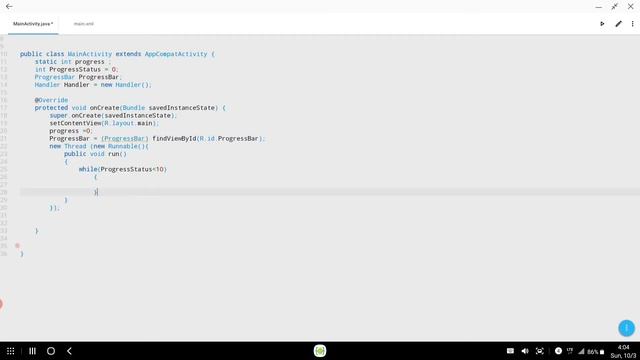Run the project with the play icon
640x360 pixels.
click(x=602, y=24)
